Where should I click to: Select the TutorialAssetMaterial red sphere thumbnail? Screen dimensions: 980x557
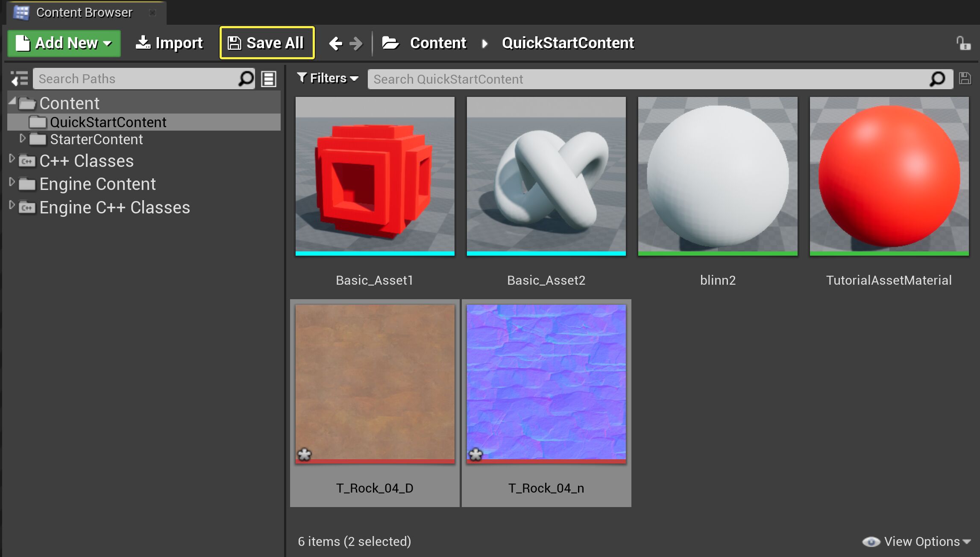coord(889,175)
